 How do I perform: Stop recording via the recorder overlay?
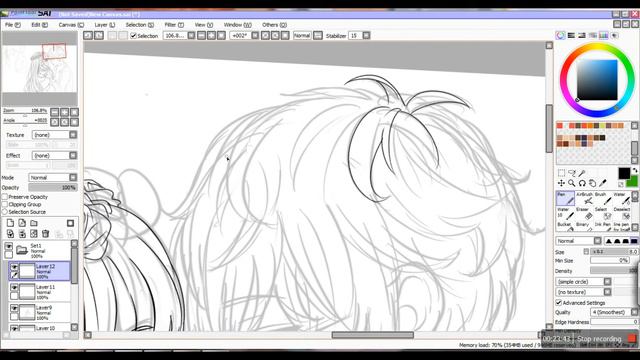tap(631, 339)
